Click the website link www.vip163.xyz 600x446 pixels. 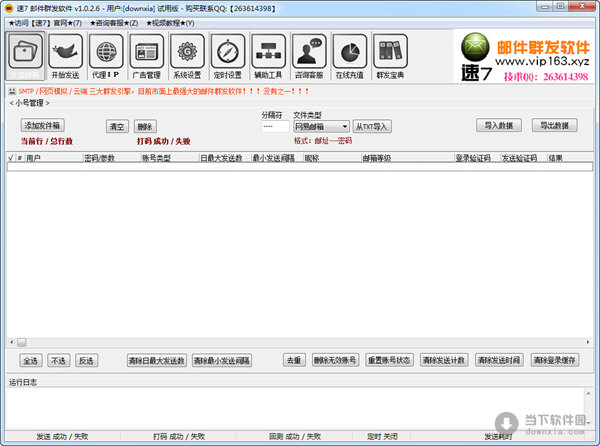[542, 61]
